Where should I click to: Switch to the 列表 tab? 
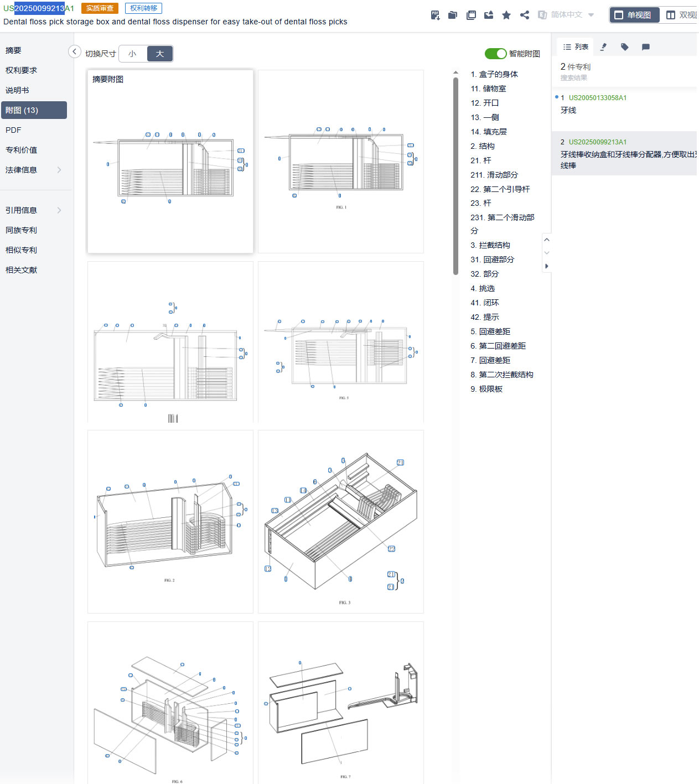click(576, 47)
